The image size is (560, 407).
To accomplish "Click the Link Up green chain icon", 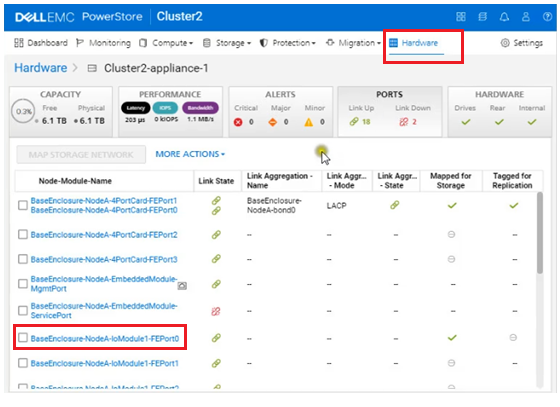I will point(354,122).
